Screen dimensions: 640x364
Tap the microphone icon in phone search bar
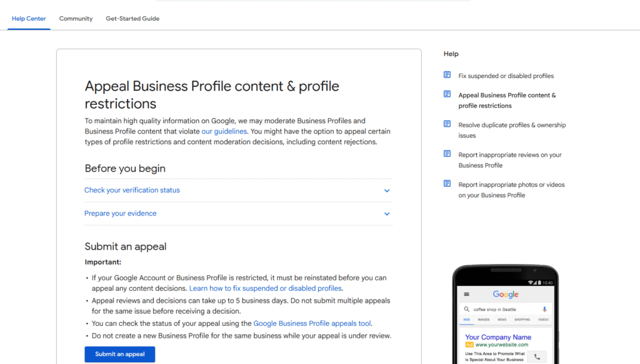click(544, 309)
